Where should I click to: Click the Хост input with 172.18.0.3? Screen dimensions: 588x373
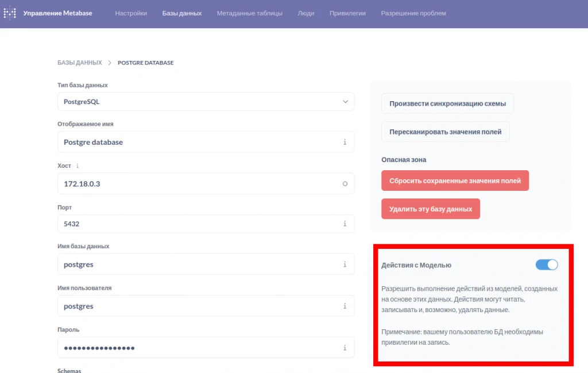coord(206,183)
